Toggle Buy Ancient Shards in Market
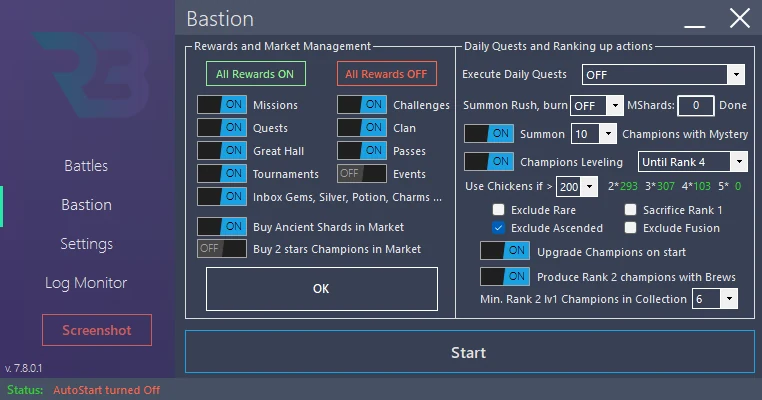This screenshot has height=400, width=762. click(x=222, y=226)
